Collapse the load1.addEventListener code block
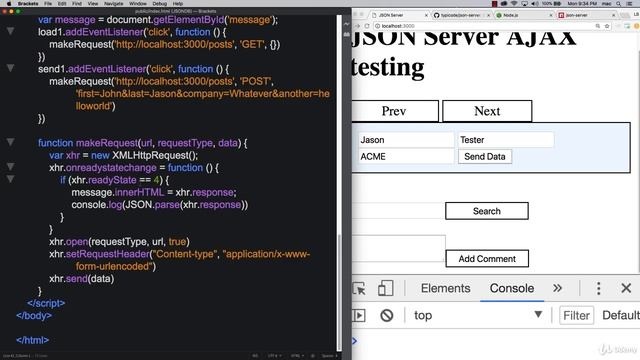640x360 pixels. [x=11, y=31]
